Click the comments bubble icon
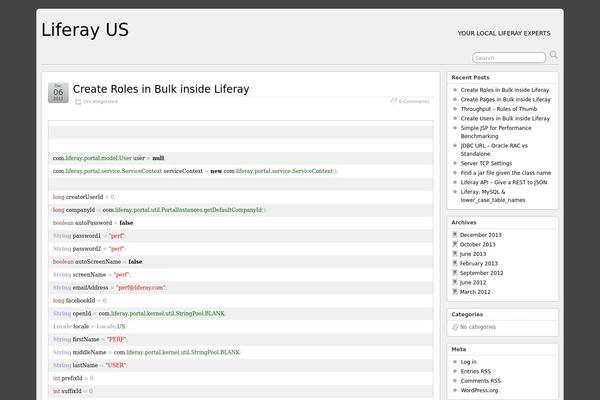The height and width of the screenshot is (400, 600). click(393, 101)
